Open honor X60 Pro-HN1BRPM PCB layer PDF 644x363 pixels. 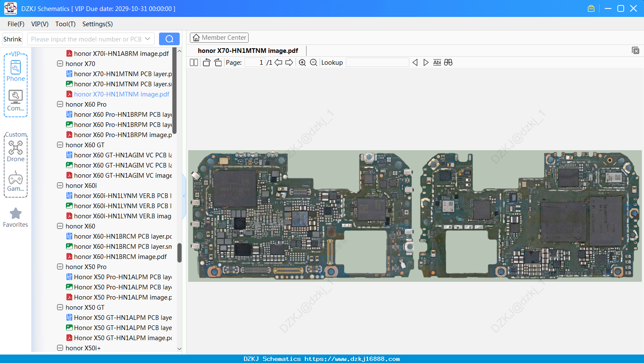coord(119,115)
